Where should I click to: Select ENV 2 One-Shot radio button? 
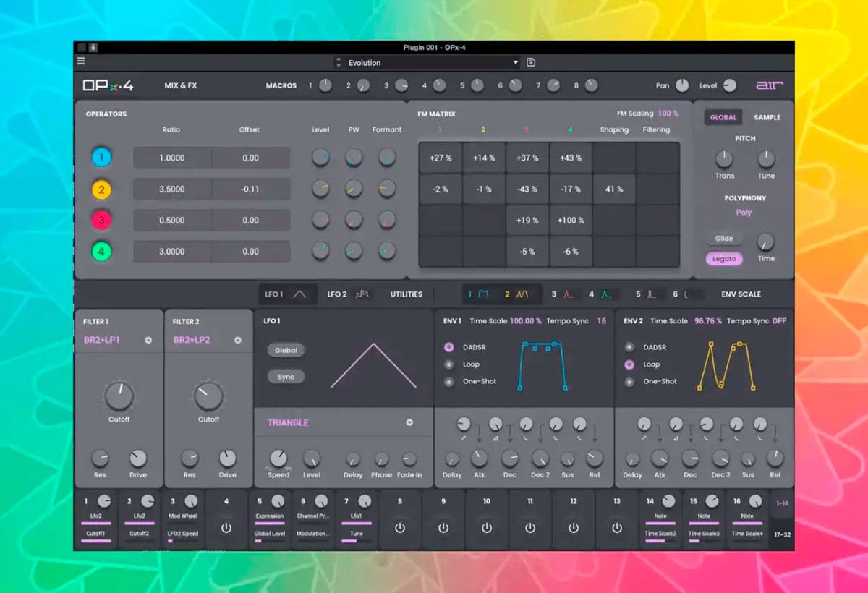tap(629, 381)
